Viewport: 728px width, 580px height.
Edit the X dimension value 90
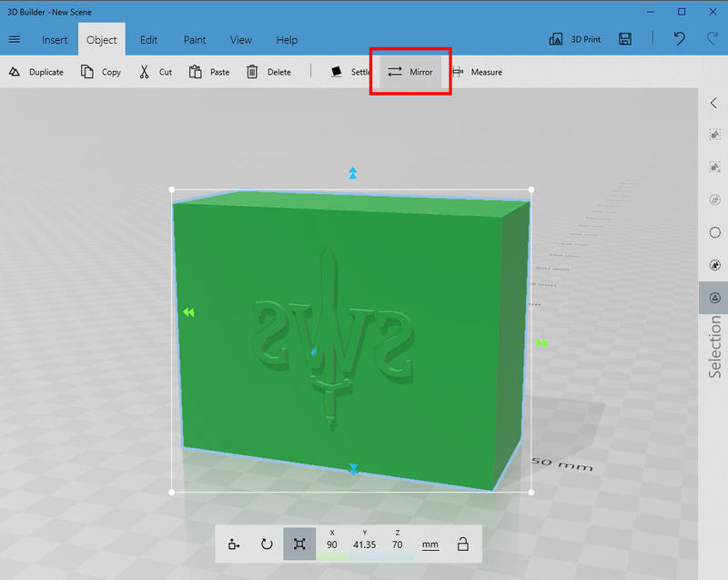tap(332, 544)
